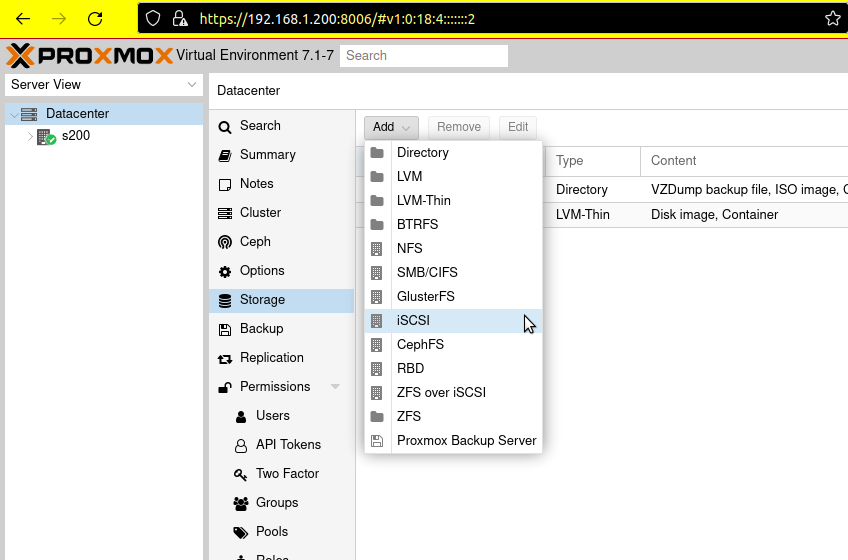Open the Users permissions page

[x=282, y=416]
